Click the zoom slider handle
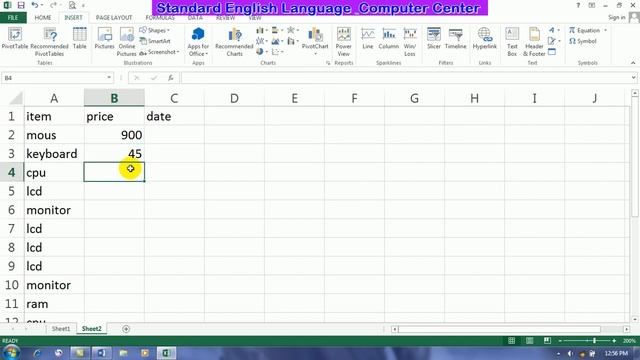The height and width of the screenshot is (360, 640). 594,340
